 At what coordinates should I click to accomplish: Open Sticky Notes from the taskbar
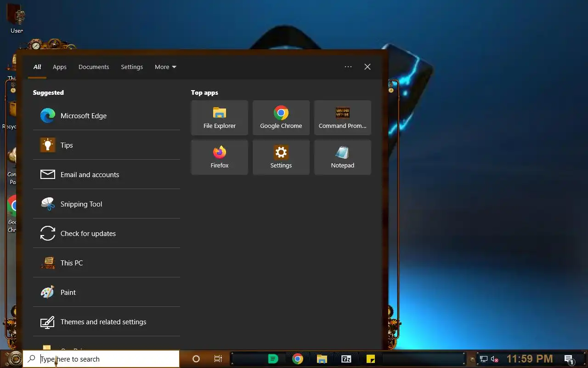tap(371, 359)
